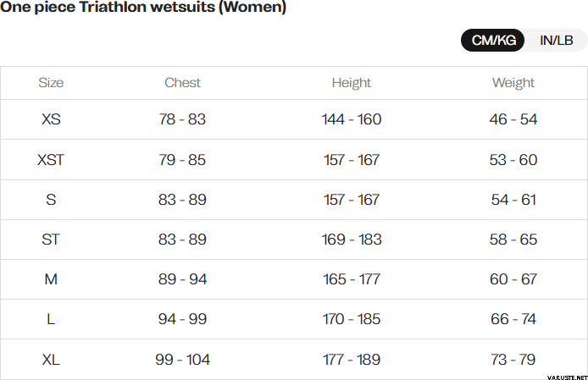
Task: Click the Chest column header
Action: click(183, 82)
